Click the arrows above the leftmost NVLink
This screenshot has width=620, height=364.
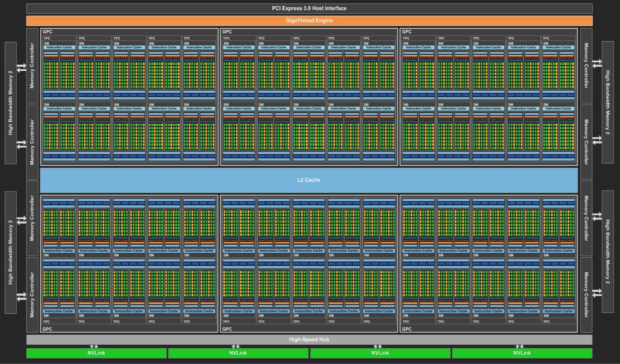[x=94, y=346]
